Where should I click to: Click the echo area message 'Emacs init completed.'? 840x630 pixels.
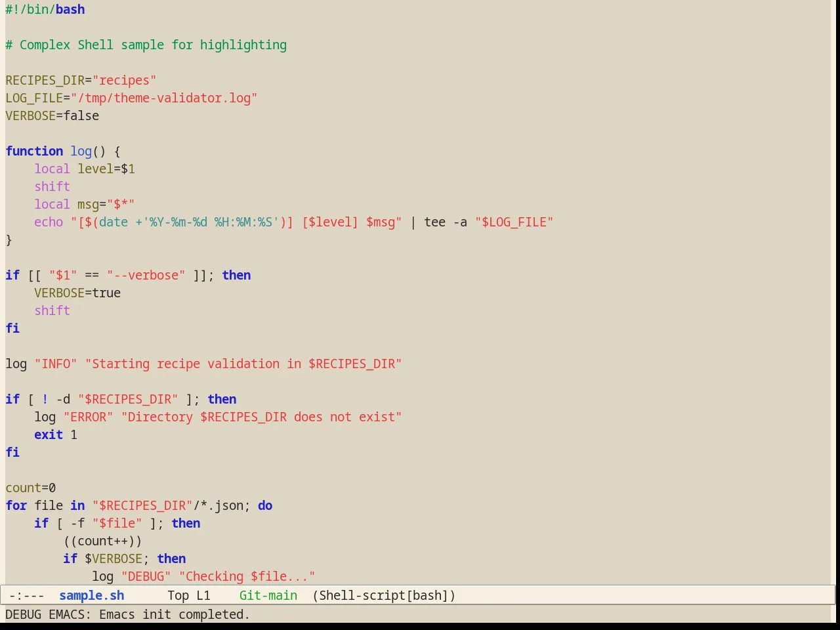(x=175, y=614)
